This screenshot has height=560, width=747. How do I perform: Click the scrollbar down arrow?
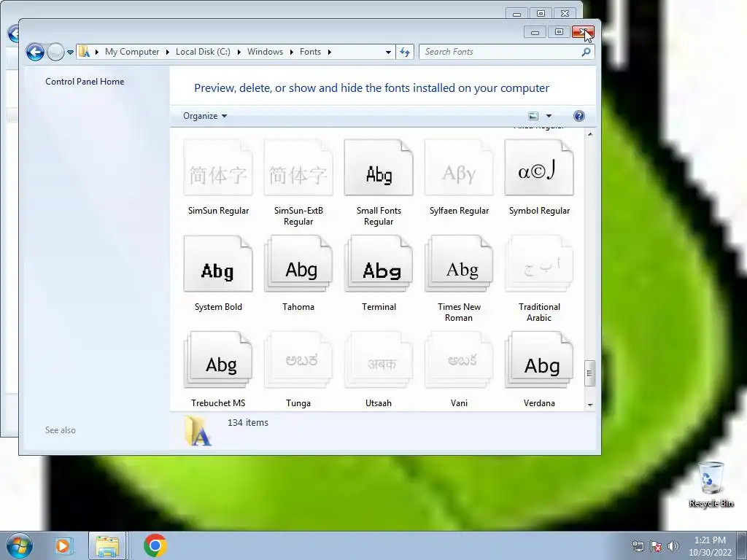(x=589, y=405)
